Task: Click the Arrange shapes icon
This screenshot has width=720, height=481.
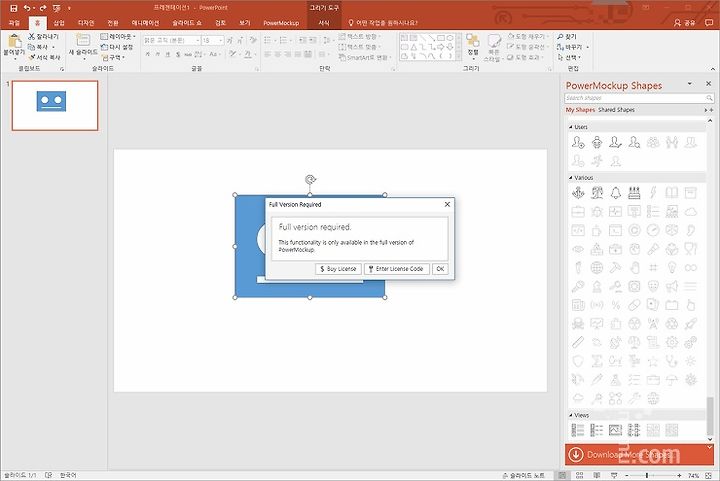Action: [x=473, y=40]
